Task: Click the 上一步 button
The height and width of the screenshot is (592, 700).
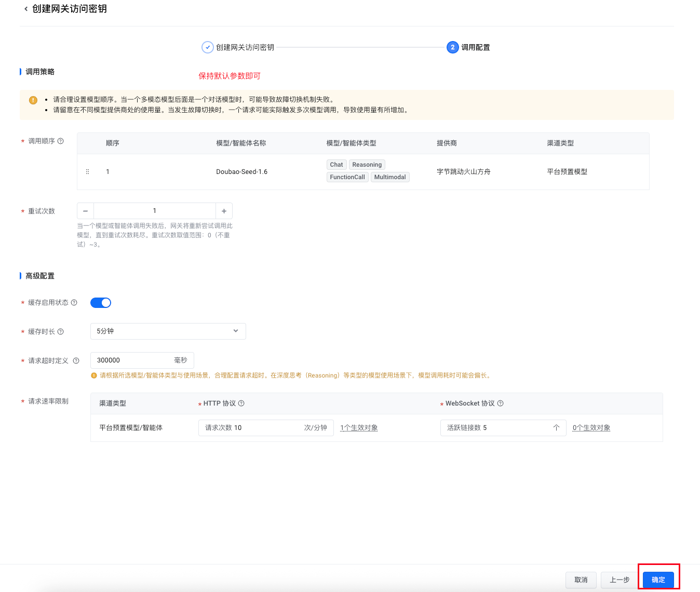Action: [619, 580]
